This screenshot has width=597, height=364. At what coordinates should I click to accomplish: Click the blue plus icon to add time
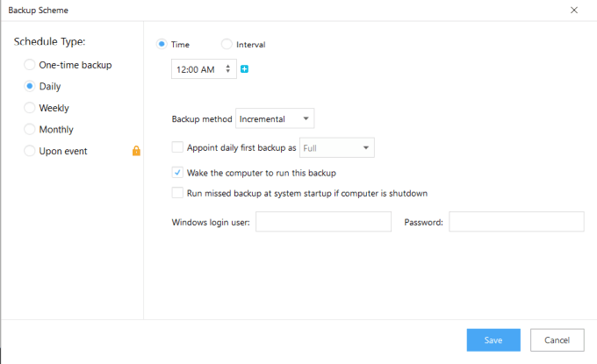coord(244,68)
